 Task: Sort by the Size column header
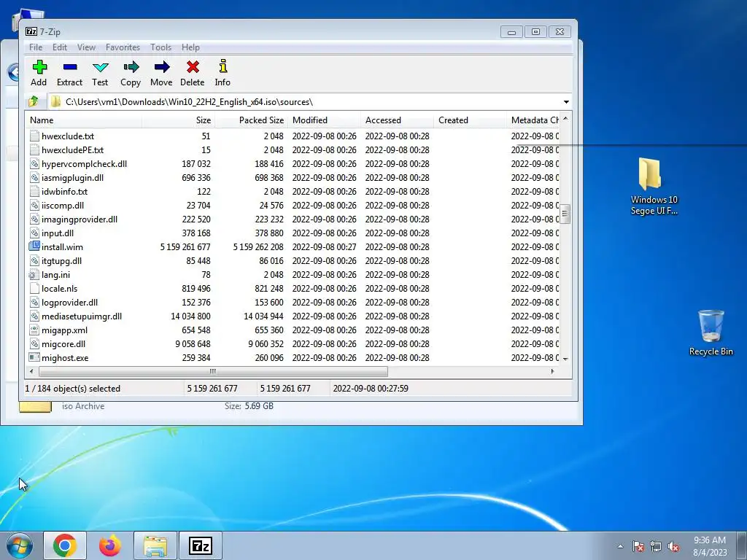click(178, 120)
